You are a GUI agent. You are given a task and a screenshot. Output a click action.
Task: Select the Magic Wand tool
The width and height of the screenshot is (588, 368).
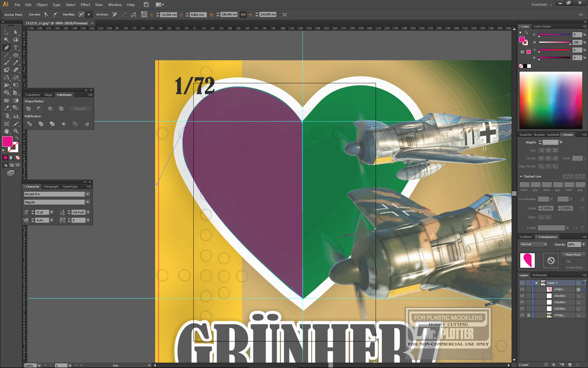coord(6,40)
